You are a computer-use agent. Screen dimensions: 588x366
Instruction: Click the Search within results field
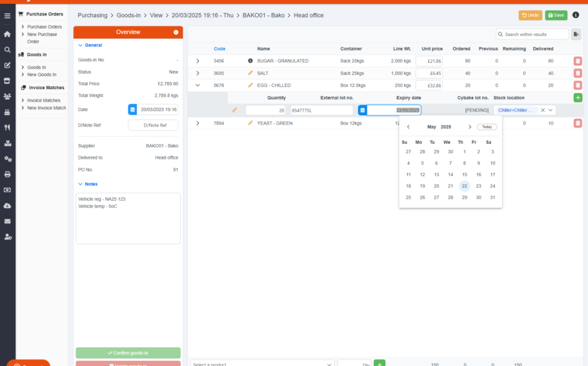tap(532, 34)
